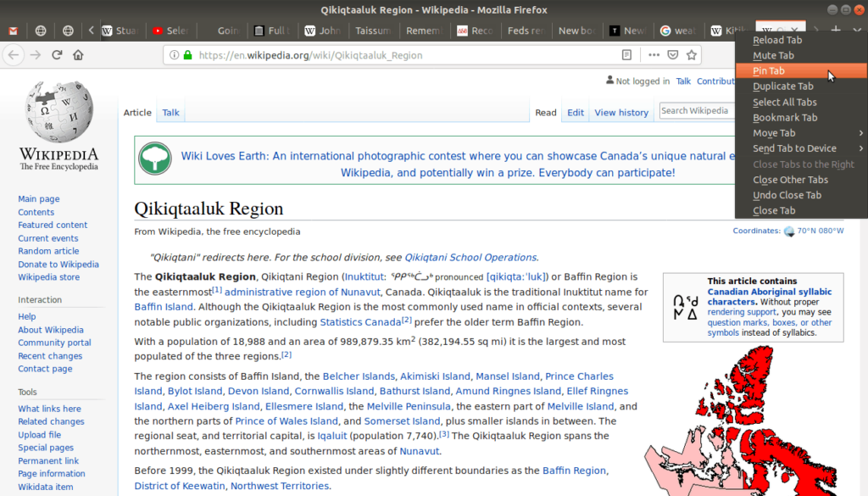Open the Firefox home page
This screenshot has height=496, width=868.
78,55
